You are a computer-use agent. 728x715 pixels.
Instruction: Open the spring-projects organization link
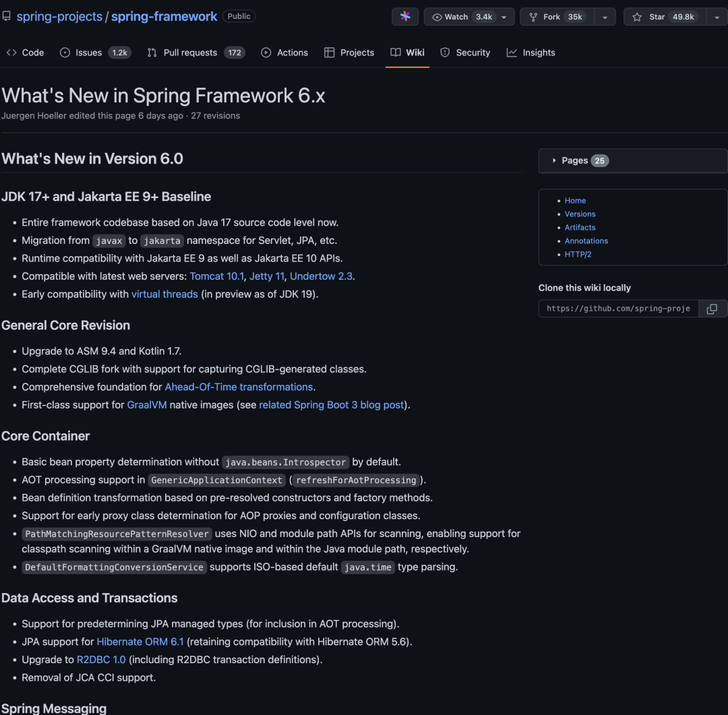(x=59, y=16)
